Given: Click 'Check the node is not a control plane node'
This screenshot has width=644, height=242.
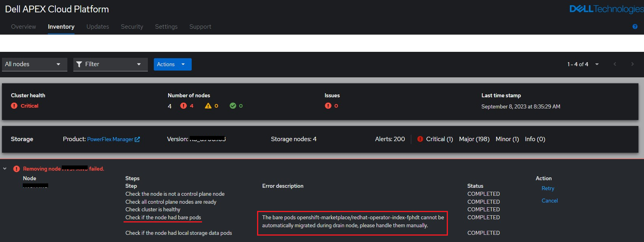Looking at the screenshot, I should pyautogui.click(x=175, y=194).
